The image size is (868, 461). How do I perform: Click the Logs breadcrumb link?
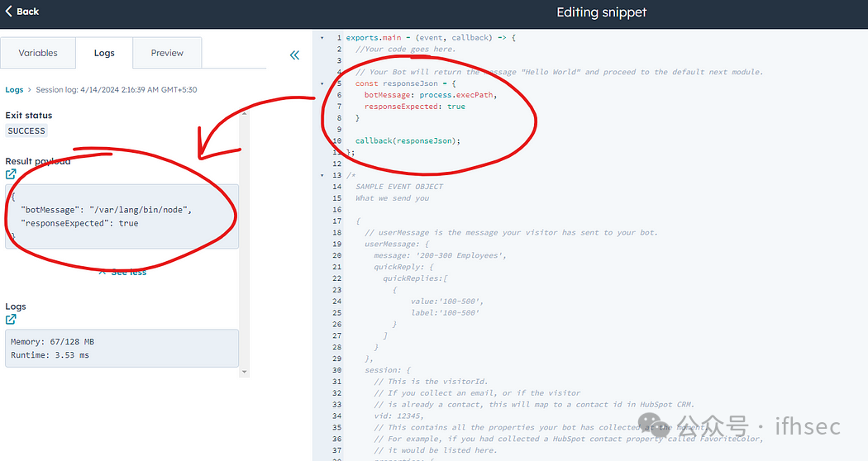tap(14, 90)
